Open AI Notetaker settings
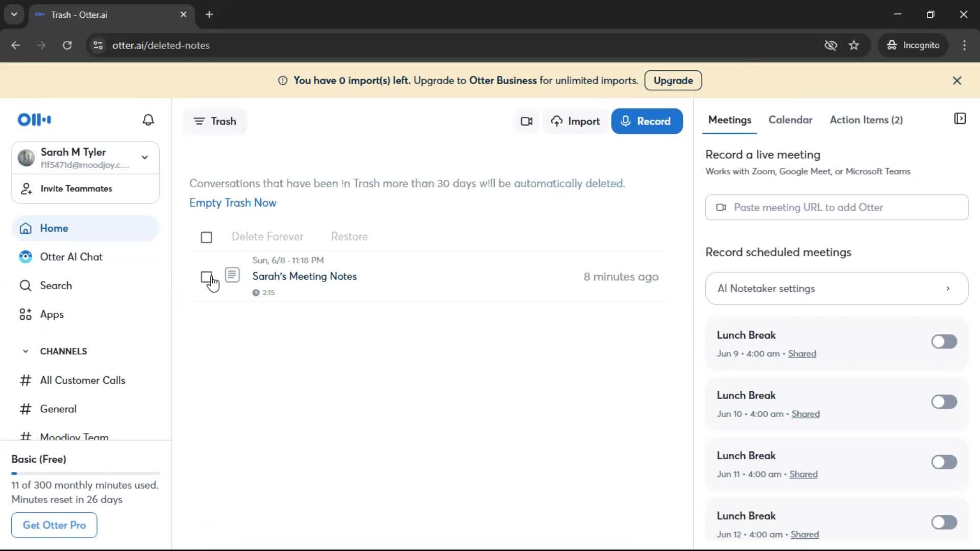 point(837,288)
